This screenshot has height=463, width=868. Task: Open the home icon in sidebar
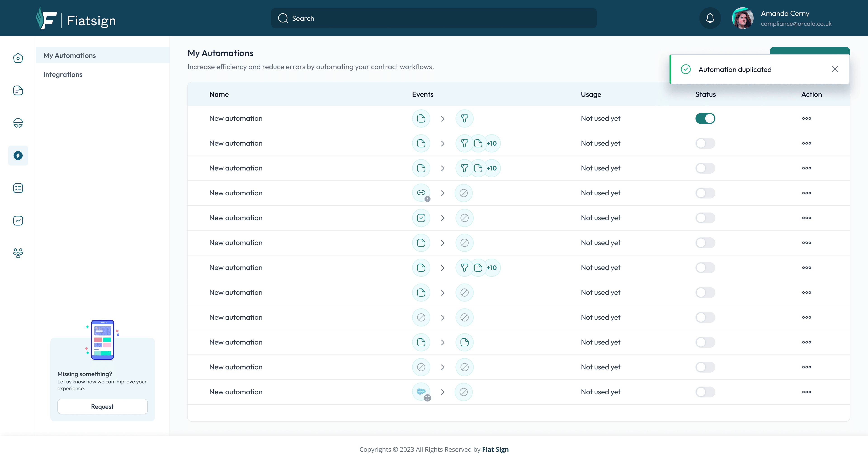(18, 58)
